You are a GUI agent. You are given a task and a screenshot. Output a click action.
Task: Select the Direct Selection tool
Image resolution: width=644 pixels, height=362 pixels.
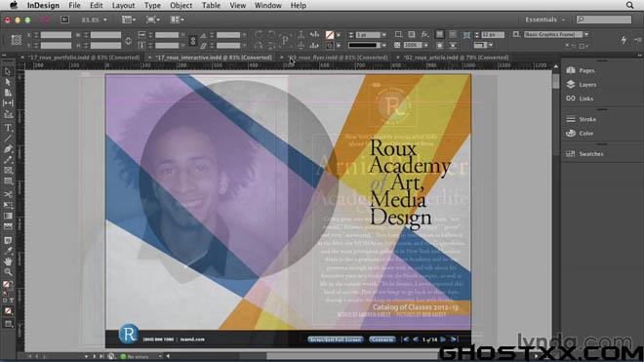(x=8, y=82)
